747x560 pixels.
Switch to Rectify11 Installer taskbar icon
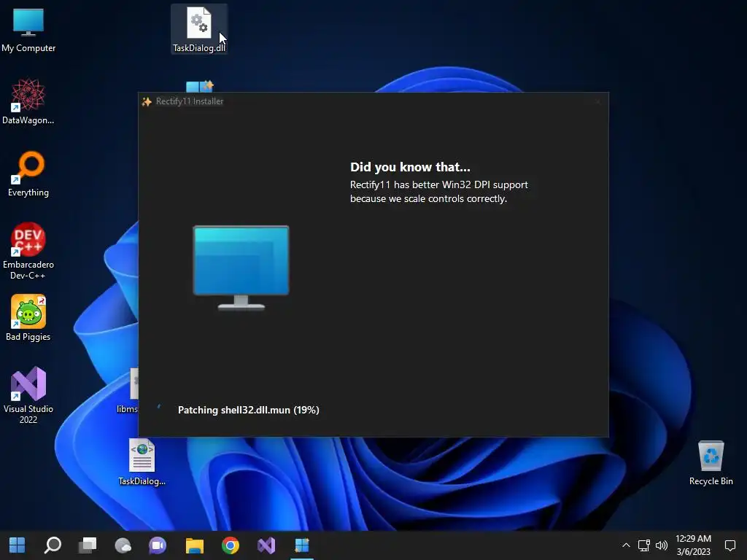[302, 545]
